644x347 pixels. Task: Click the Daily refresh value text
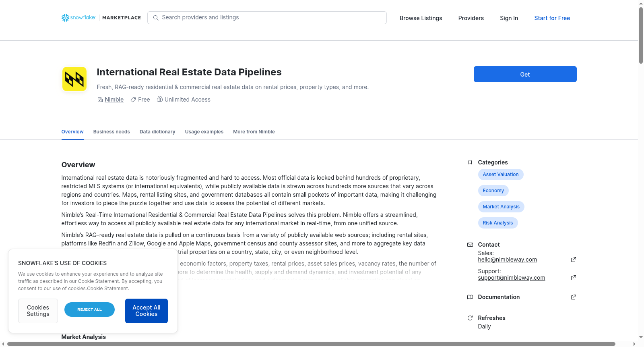(484, 326)
